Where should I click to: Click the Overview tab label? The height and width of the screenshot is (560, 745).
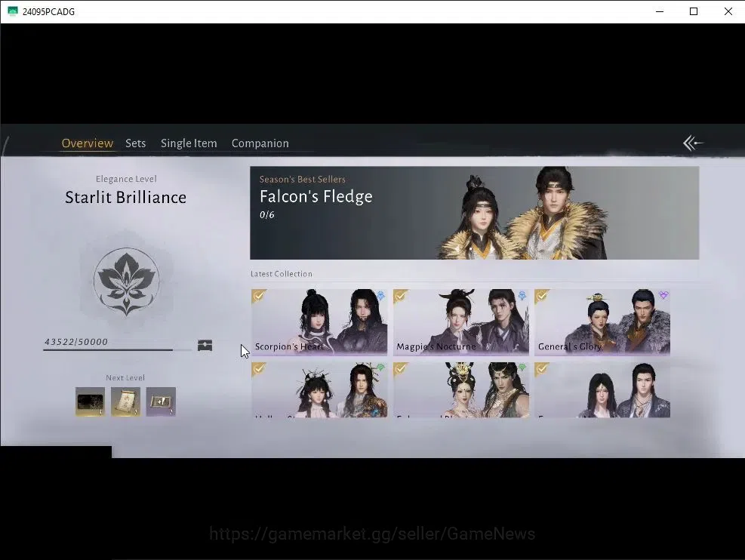88,143
